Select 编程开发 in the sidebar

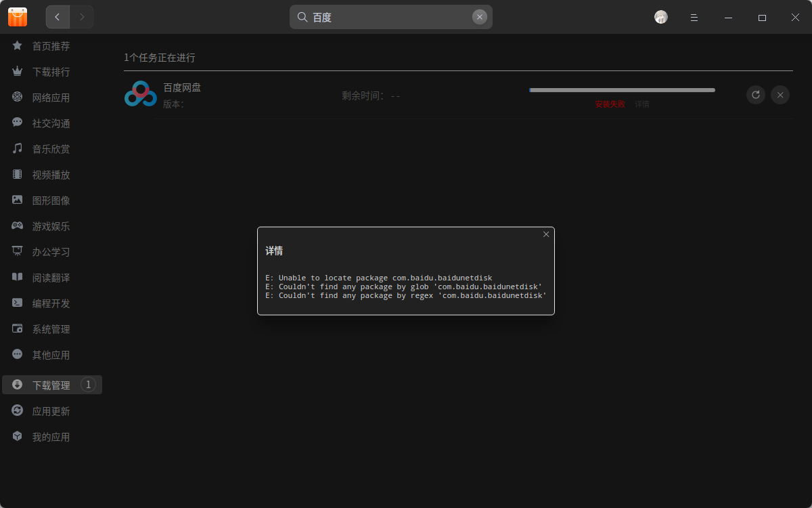click(x=52, y=303)
